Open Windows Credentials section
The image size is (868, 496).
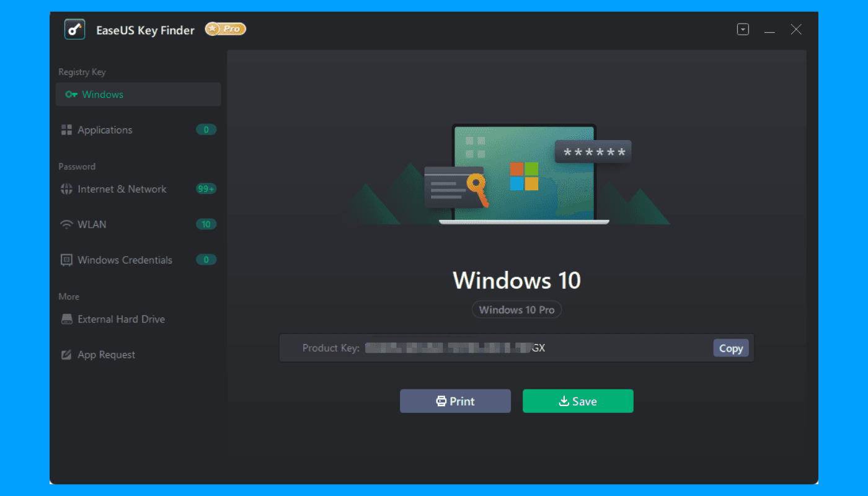click(138, 260)
